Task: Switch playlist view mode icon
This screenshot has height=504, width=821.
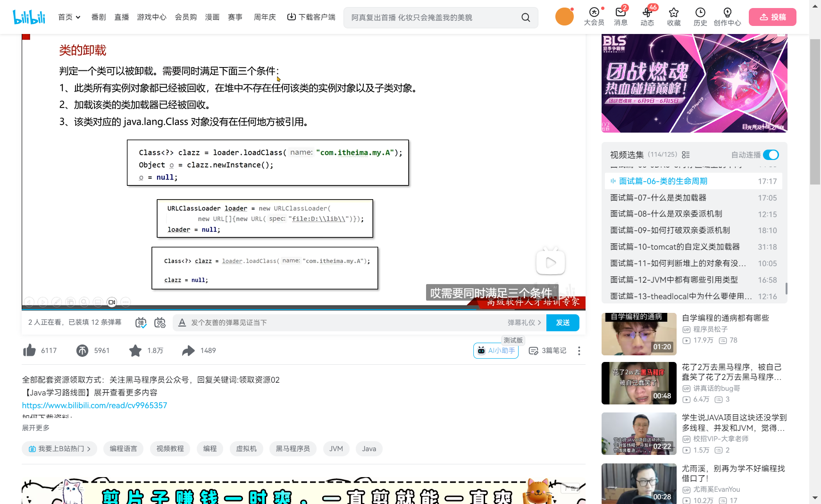Action: tap(686, 155)
